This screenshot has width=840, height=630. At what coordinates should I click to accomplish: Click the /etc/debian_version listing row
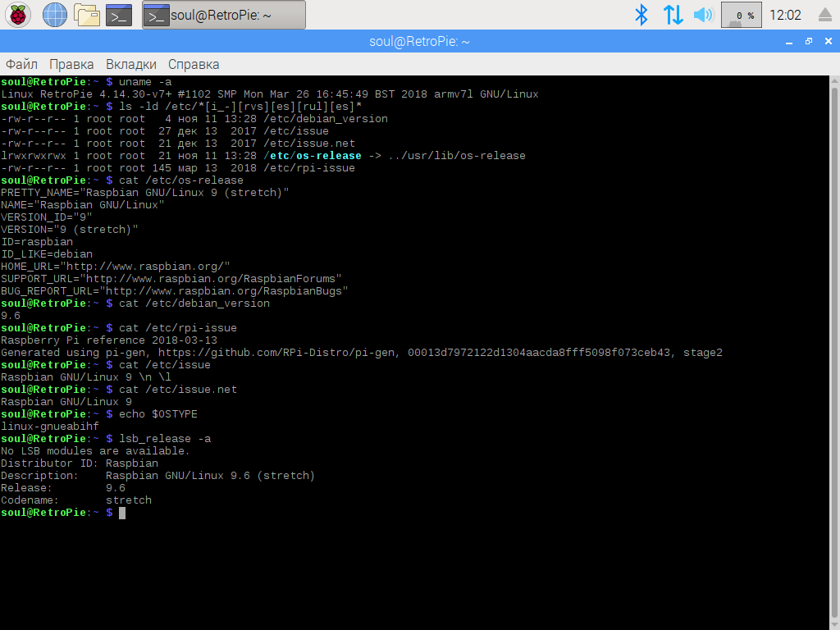tap(194, 119)
